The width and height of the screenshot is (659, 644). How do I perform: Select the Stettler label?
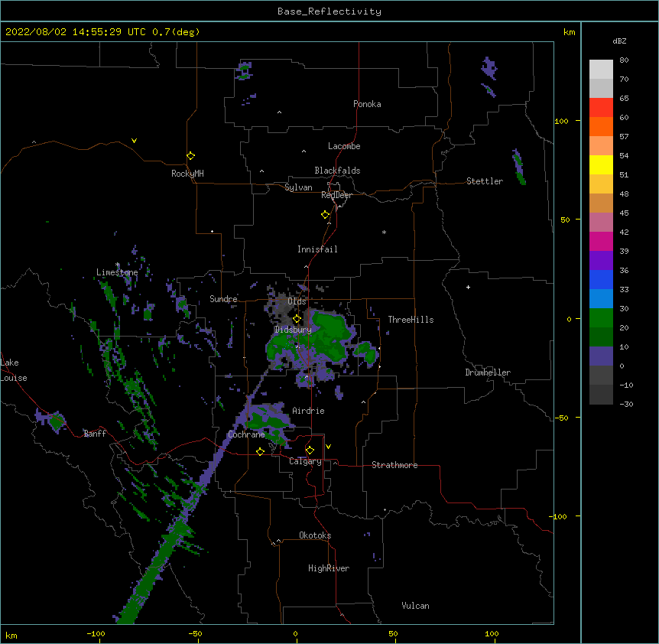[484, 181]
